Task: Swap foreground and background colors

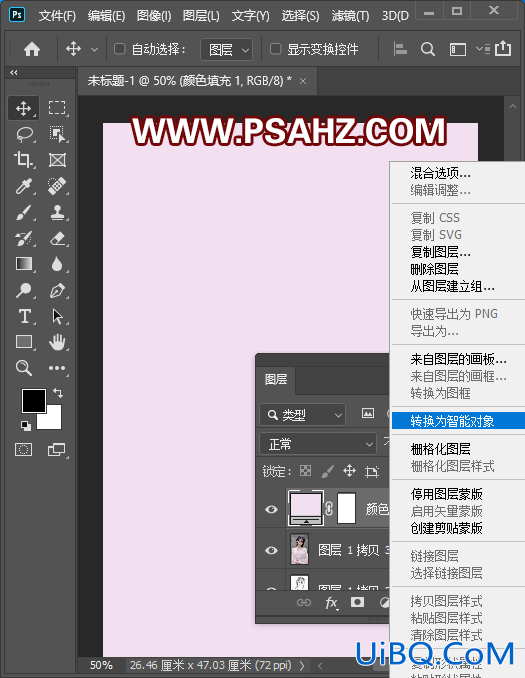Action: coord(58,393)
